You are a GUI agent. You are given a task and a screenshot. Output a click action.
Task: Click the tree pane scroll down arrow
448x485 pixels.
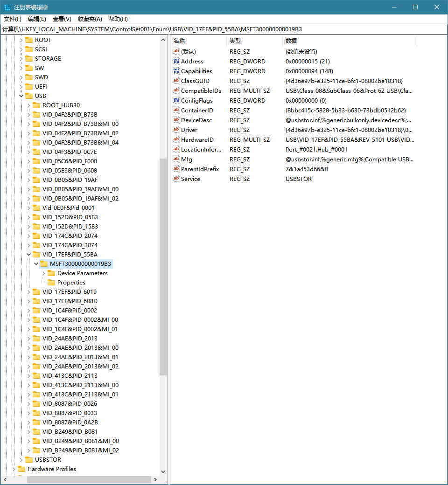(163, 472)
